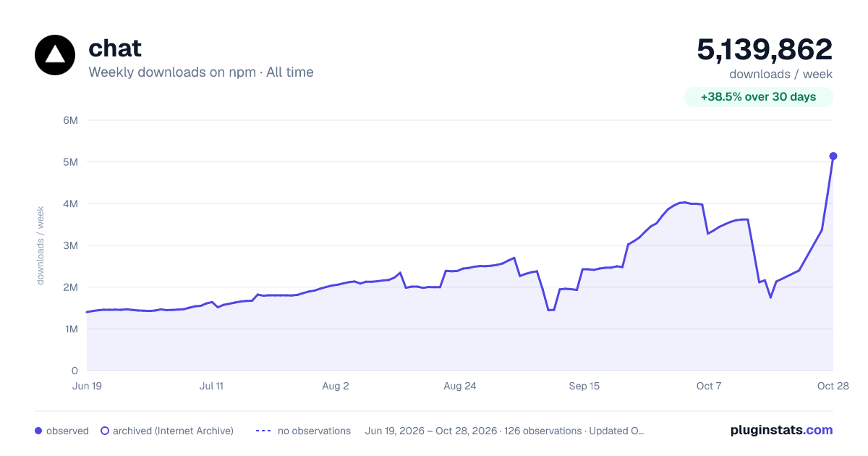
Task: Click the final data point dot on the chart line
Action: [x=833, y=156]
